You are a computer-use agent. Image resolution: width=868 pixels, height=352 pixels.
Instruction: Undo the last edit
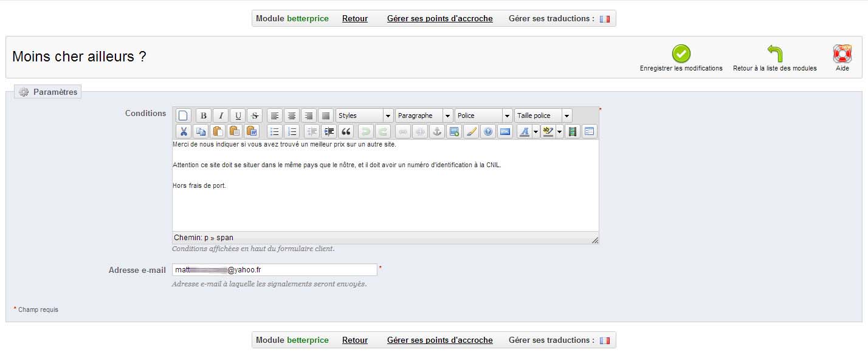(366, 131)
